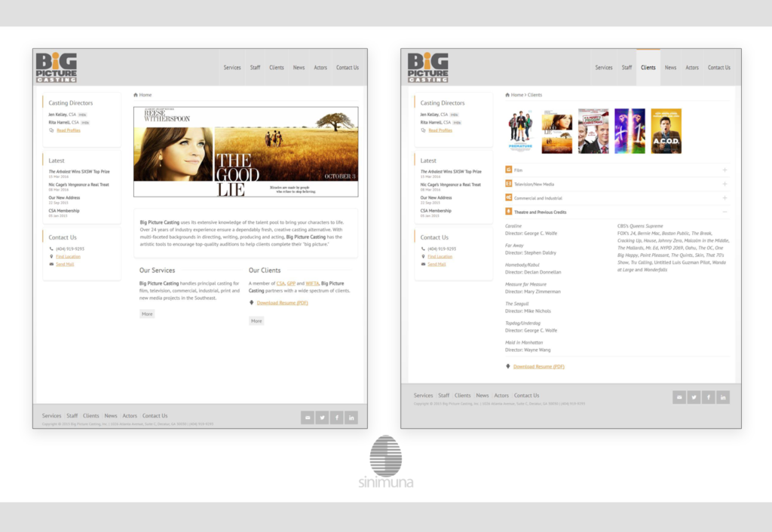Click Home breadcrumb on Clients page
772x532 pixels.
click(x=517, y=95)
